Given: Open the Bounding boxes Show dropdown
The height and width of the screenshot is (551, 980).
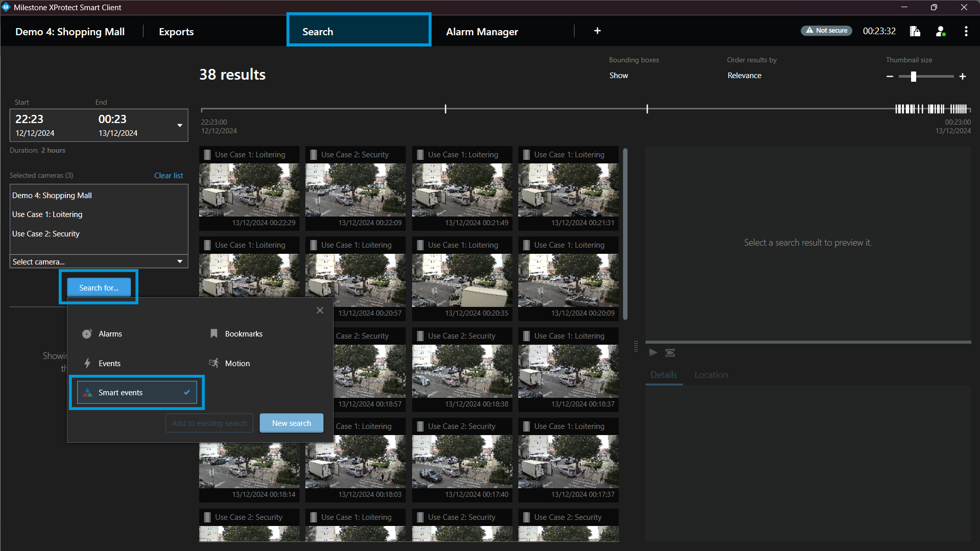Looking at the screenshot, I should coord(618,76).
